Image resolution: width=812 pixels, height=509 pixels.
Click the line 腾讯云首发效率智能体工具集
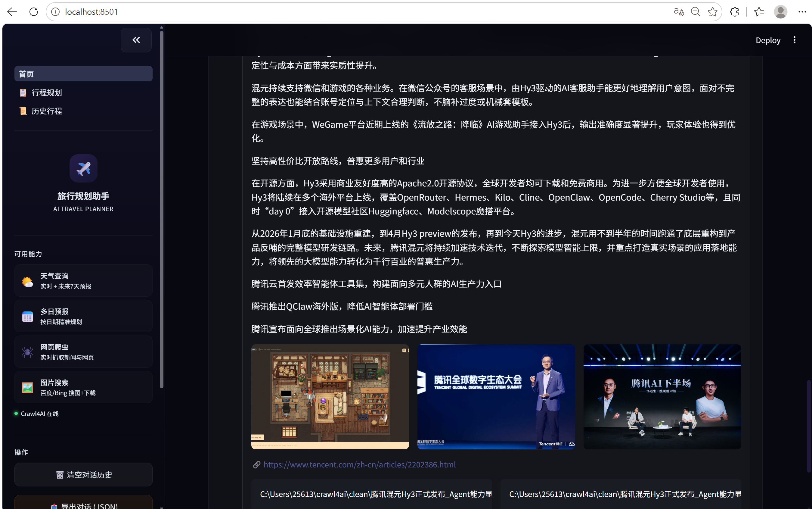(377, 284)
